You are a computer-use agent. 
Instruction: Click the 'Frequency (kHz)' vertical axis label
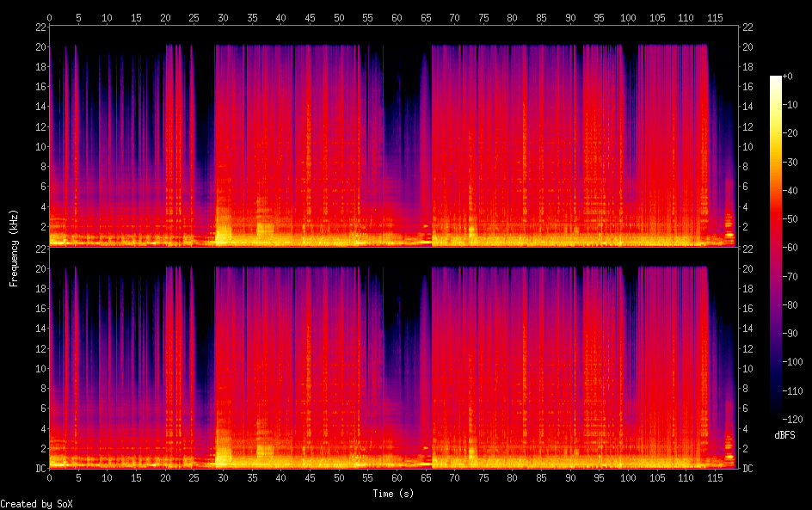(14, 247)
